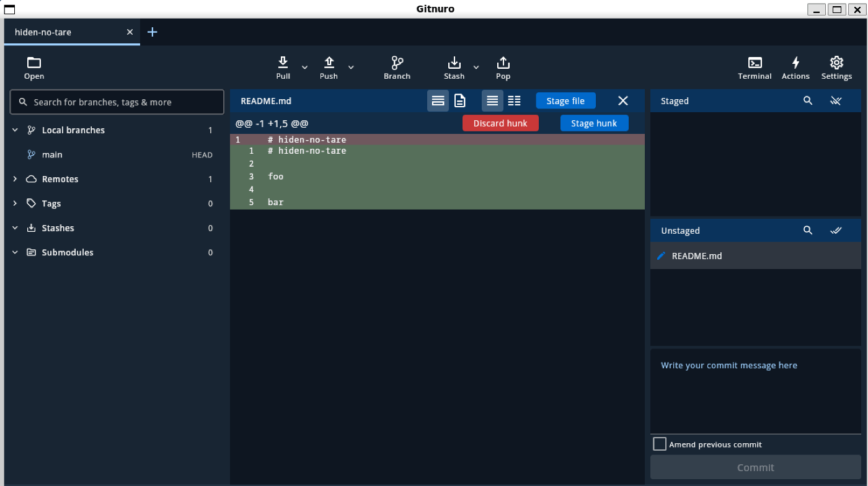
Task: Expand the Tags section
Action: point(15,203)
